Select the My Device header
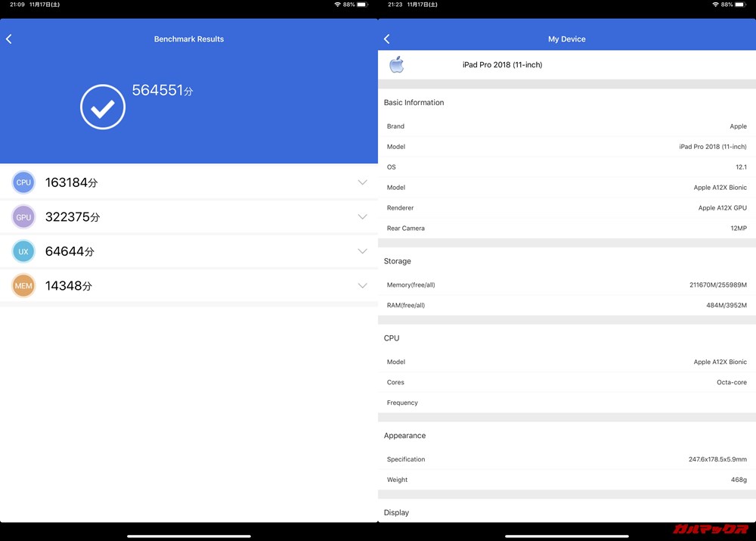The height and width of the screenshot is (541, 756). point(566,39)
